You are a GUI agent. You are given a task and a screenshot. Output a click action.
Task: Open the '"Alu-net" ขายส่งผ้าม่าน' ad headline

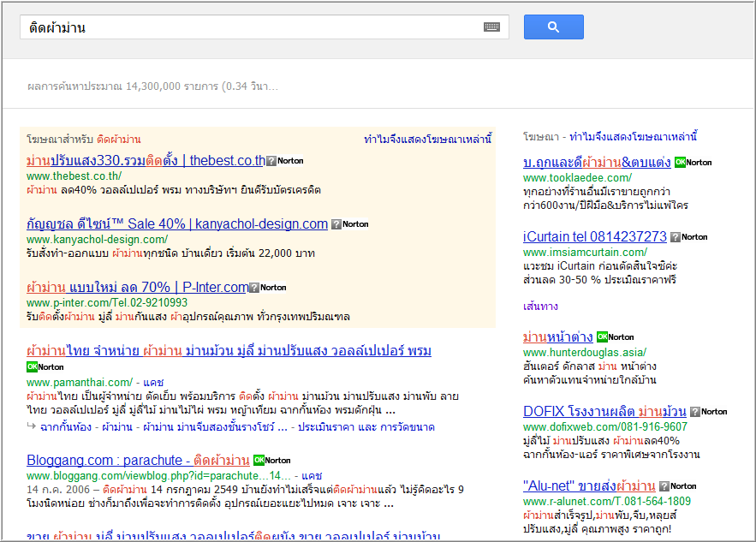coord(589,486)
